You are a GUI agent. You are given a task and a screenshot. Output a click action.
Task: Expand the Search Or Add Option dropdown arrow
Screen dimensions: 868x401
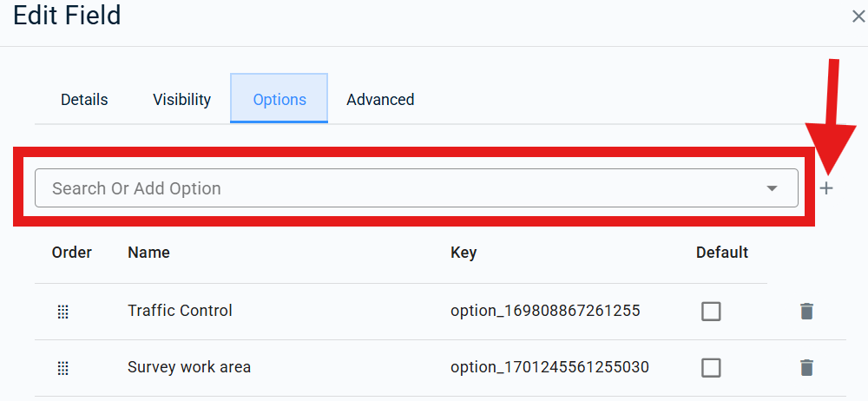click(772, 188)
